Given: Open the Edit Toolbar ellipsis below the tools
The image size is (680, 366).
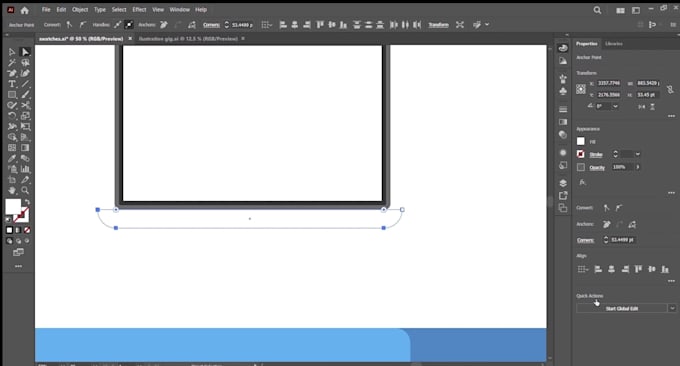Looking at the screenshot, I should click(x=18, y=266).
